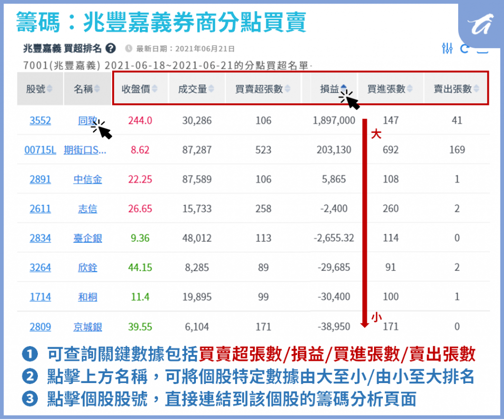Open the filter sliders settings icon
The height and width of the screenshot is (420, 504).
447,48
